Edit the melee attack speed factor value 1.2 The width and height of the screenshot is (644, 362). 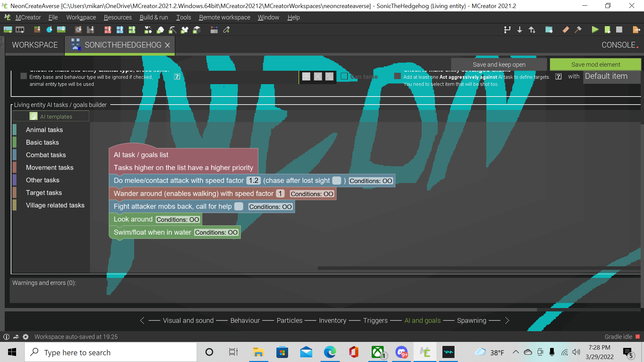(x=254, y=180)
